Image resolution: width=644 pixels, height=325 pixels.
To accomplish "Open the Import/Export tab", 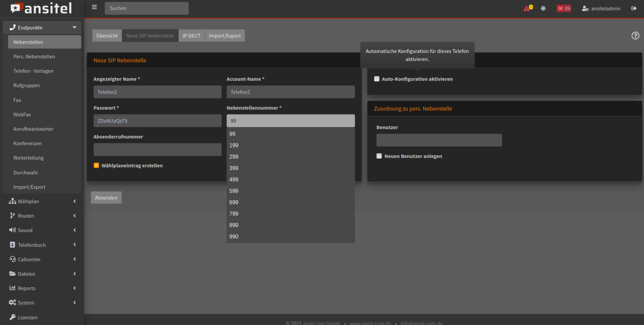I will pos(225,36).
